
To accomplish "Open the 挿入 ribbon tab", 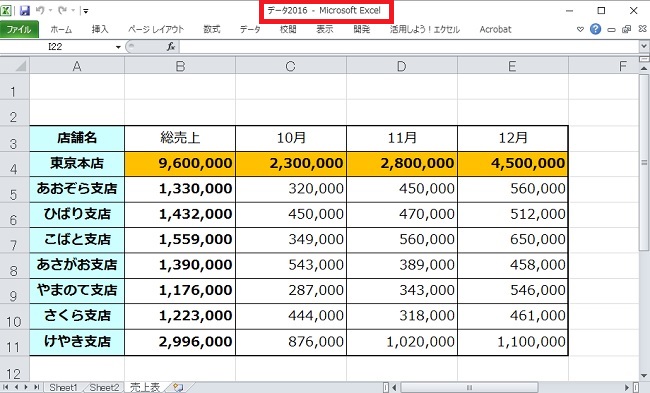I will coord(100,29).
